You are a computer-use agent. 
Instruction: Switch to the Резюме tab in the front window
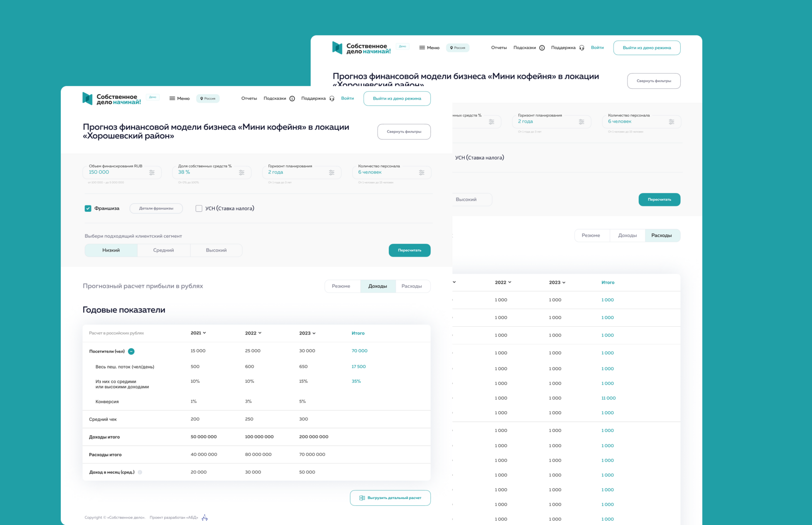pyautogui.click(x=341, y=286)
